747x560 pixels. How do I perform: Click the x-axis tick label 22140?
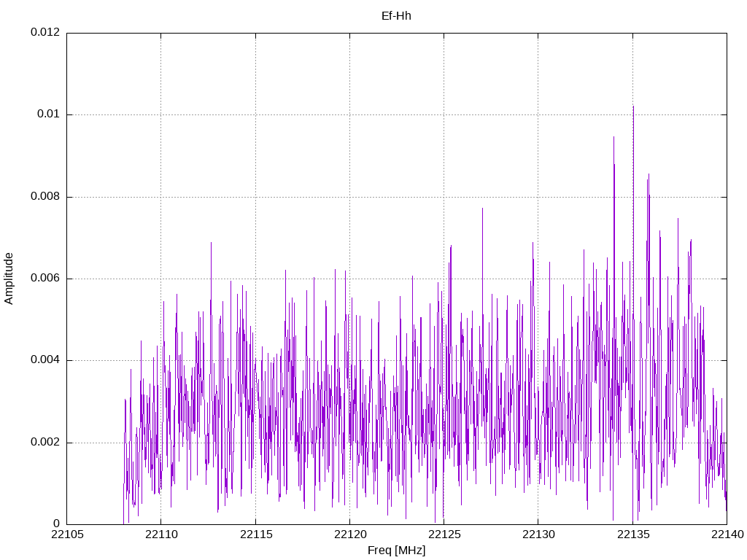727,534
